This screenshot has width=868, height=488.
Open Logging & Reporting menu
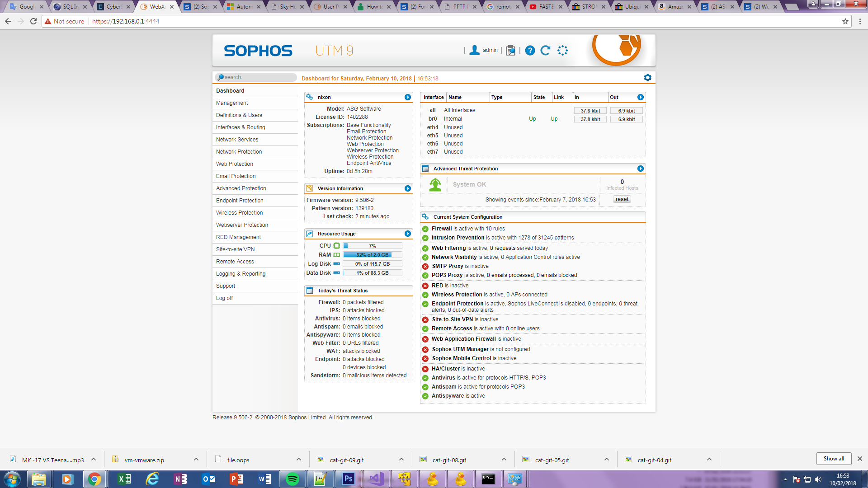[255, 274]
